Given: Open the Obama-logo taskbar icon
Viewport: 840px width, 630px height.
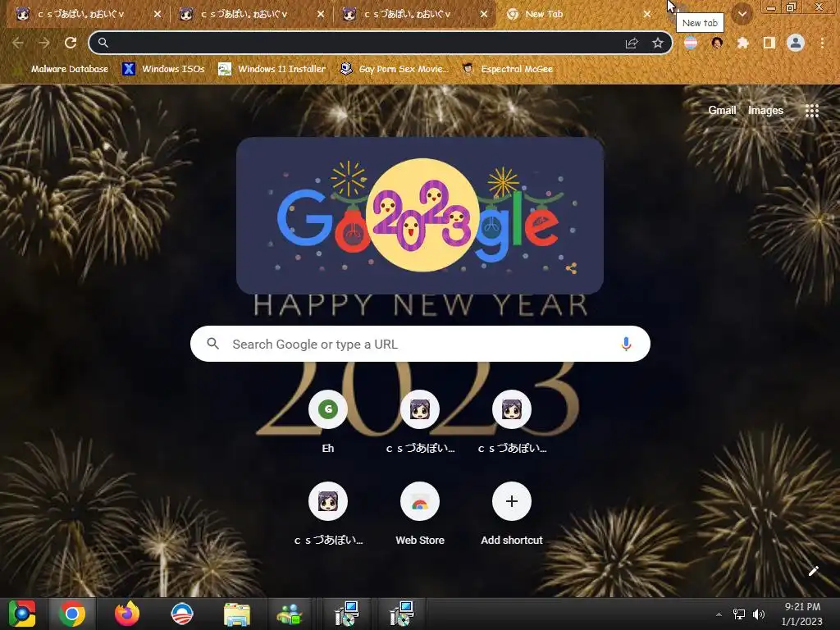Looking at the screenshot, I should click(x=181, y=614).
